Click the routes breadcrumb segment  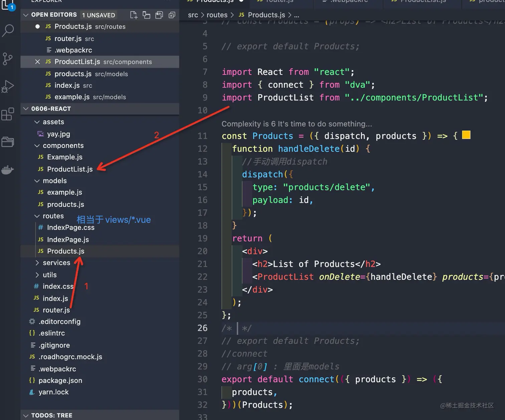click(x=217, y=15)
